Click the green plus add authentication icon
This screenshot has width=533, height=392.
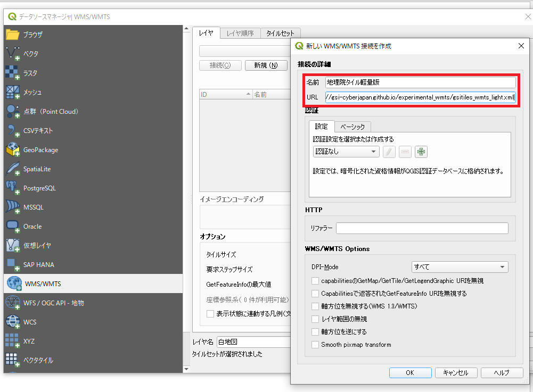pos(421,152)
